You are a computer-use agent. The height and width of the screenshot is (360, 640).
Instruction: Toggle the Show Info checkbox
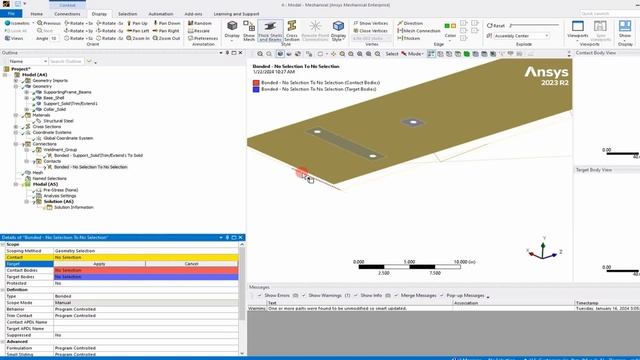tap(356, 295)
